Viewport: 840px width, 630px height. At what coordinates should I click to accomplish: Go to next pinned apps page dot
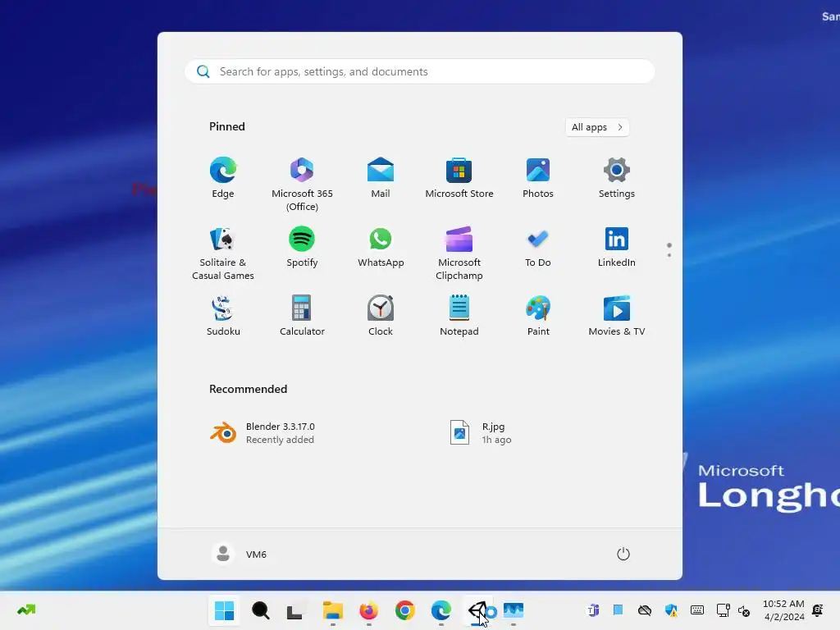669,255
